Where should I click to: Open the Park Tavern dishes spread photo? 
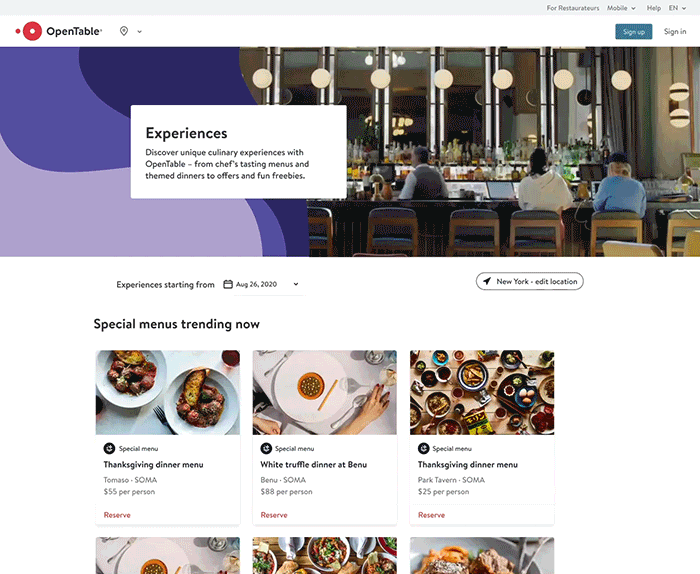[x=482, y=392]
